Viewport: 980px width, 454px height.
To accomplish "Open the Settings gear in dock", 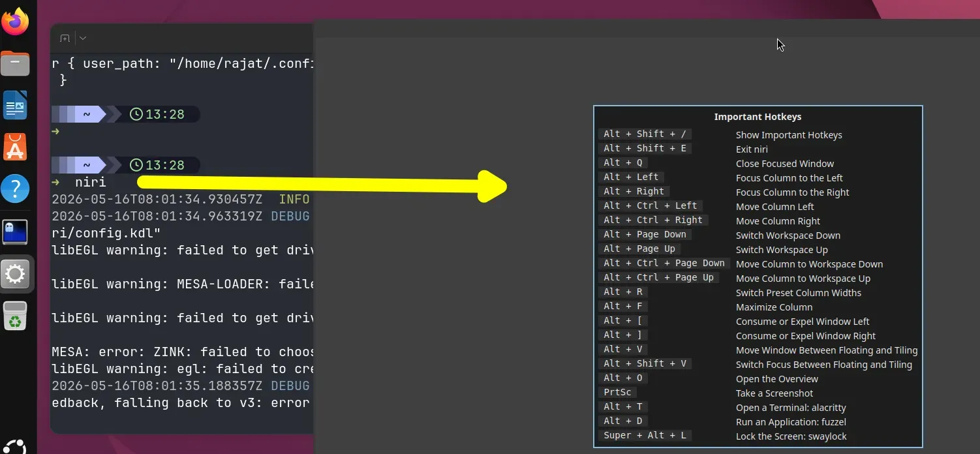I will pyautogui.click(x=15, y=273).
